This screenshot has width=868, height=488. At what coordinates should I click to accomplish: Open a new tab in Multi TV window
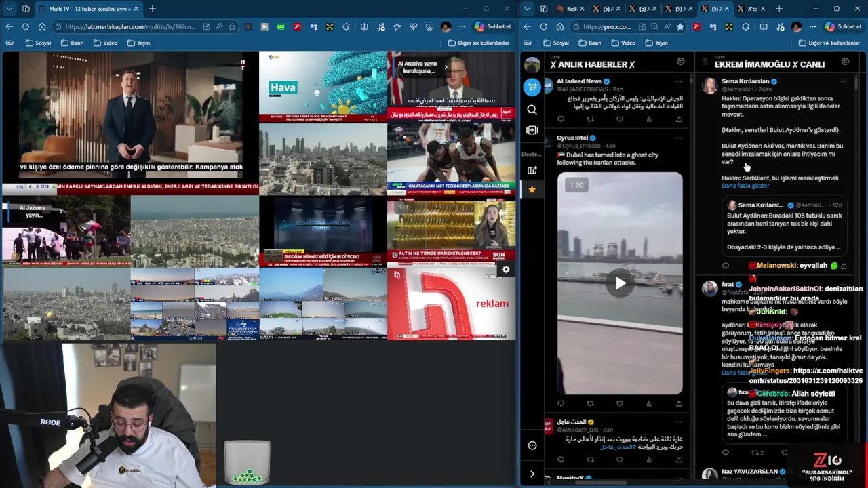click(152, 9)
